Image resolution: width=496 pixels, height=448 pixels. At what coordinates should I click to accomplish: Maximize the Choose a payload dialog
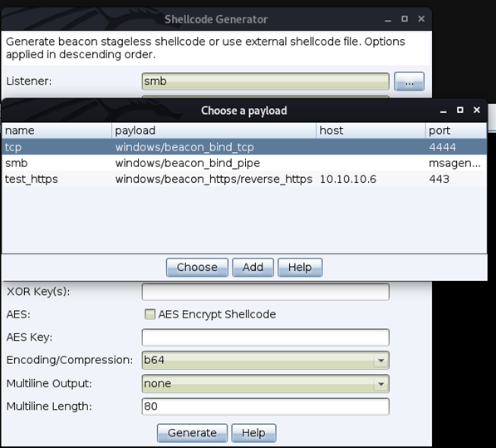(460, 110)
